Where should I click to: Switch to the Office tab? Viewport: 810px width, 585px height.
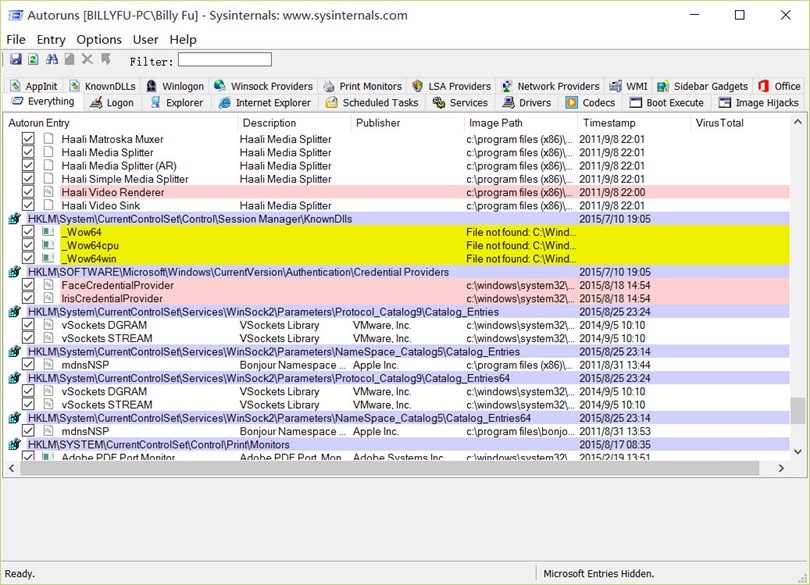(x=779, y=86)
